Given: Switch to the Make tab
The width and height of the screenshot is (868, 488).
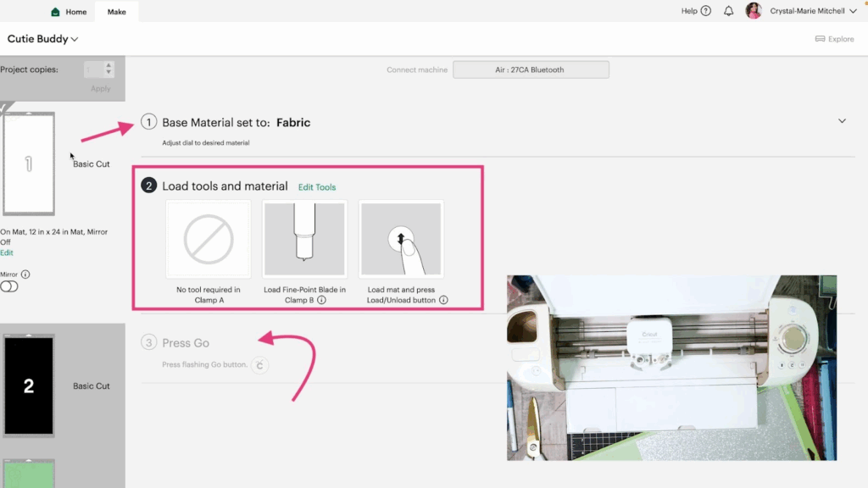Looking at the screenshot, I should coord(116,12).
